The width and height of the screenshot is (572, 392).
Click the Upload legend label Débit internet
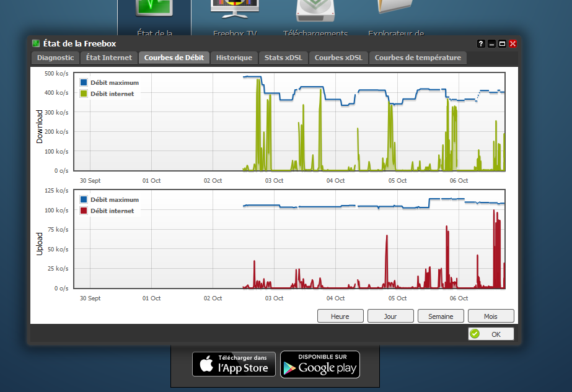(112, 211)
